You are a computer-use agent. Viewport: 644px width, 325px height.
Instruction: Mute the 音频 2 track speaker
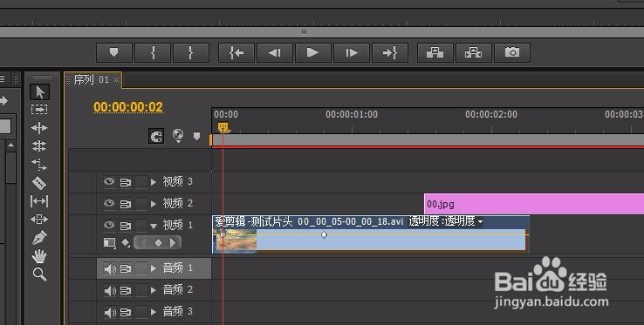pyautogui.click(x=110, y=290)
